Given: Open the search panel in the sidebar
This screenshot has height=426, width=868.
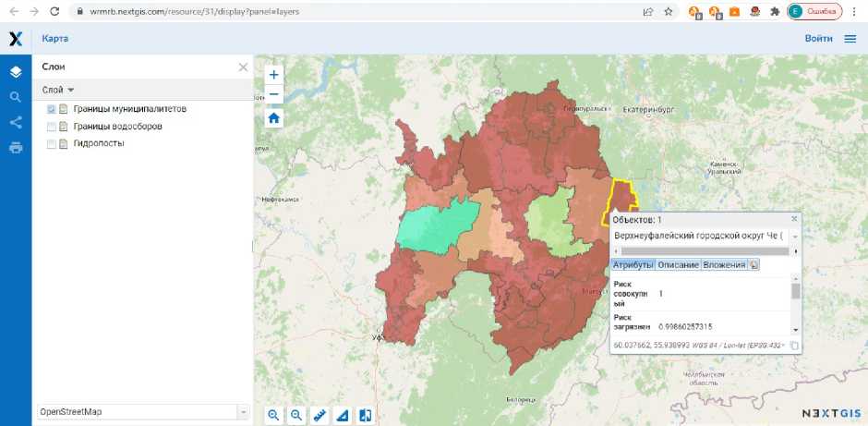Looking at the screenshot, I should [x=16, y=97].
